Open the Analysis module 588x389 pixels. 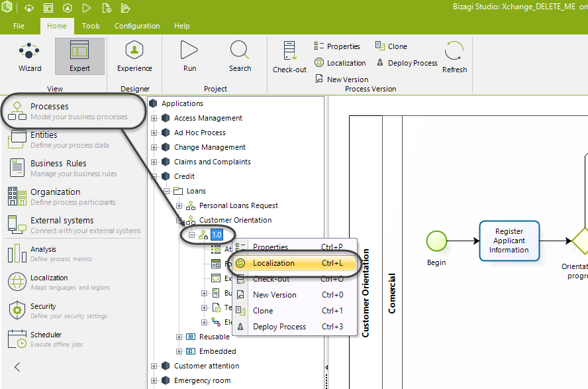(x=73, y=254)
